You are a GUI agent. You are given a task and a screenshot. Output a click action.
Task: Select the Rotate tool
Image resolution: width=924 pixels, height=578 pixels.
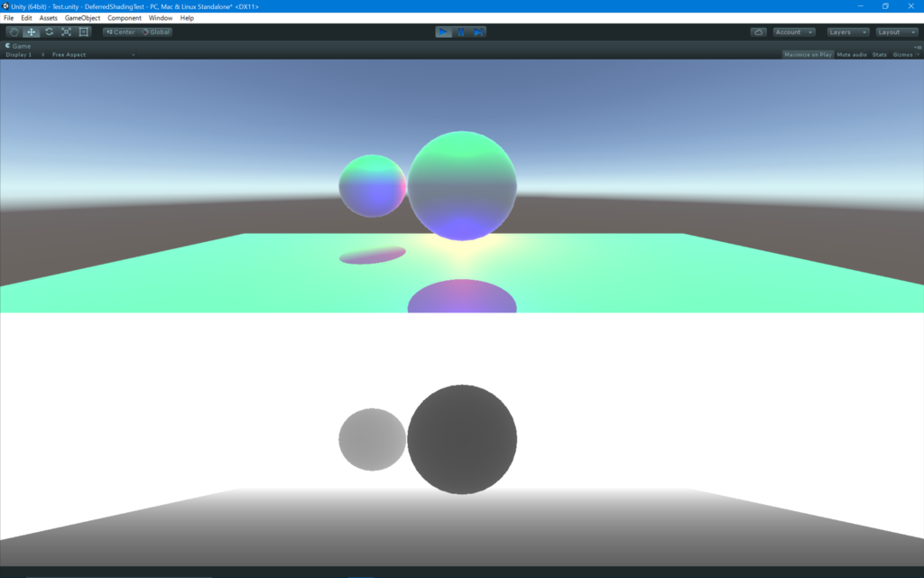pyautogui.click(x=49, y=32)
